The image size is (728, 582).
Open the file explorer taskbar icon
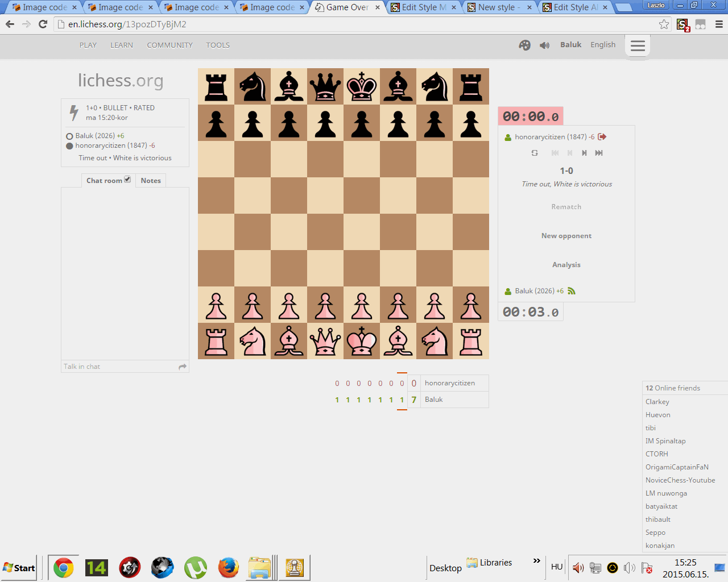point(260,567)
